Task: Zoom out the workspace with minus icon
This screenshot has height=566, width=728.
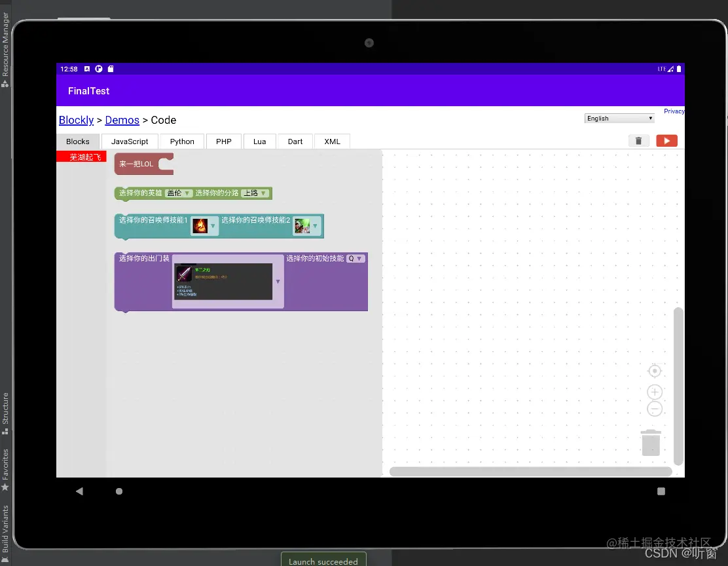Action: [x=654, y=409]
